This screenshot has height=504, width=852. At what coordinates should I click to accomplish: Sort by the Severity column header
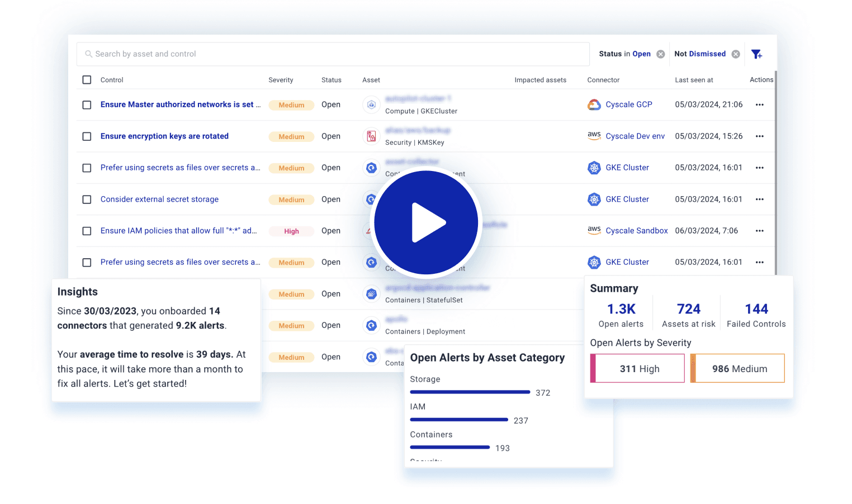(x=281, y=80)
